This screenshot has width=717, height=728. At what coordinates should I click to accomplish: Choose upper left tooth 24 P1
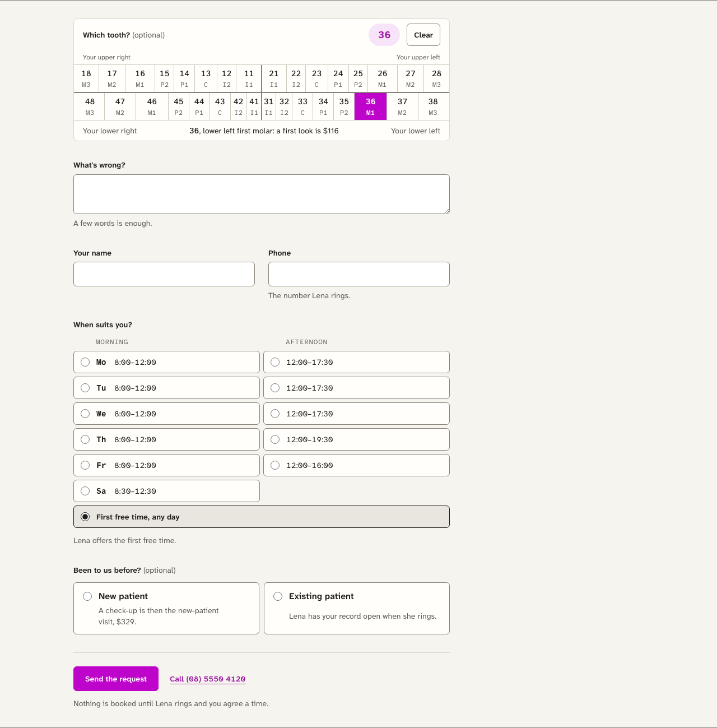338,78
